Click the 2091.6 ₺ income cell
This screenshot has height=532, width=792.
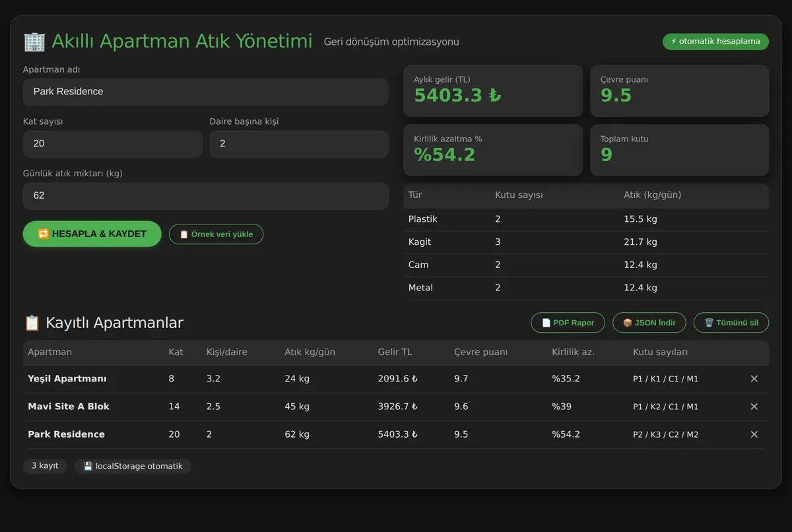[398, 379]
